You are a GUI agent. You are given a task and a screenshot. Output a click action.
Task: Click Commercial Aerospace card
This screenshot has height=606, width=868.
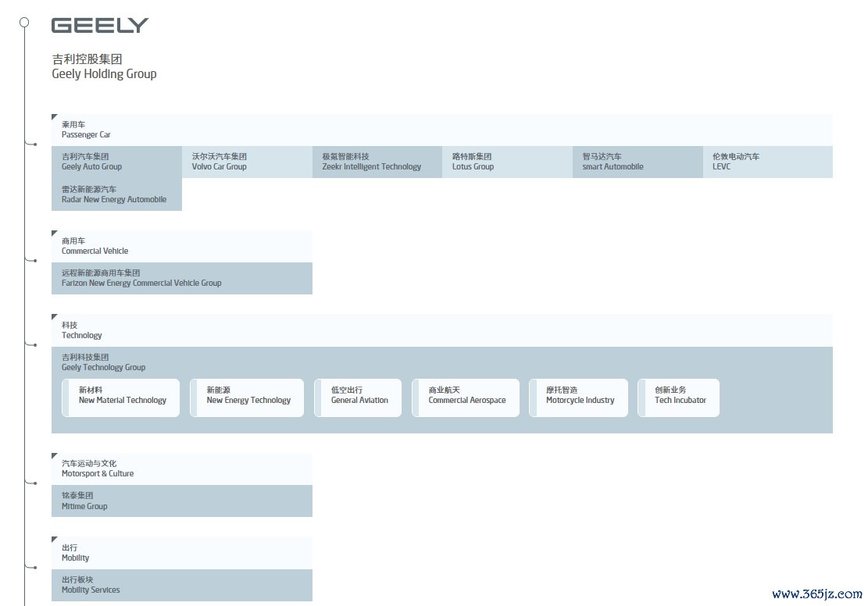pyautogui.click(x=466, y=397)
